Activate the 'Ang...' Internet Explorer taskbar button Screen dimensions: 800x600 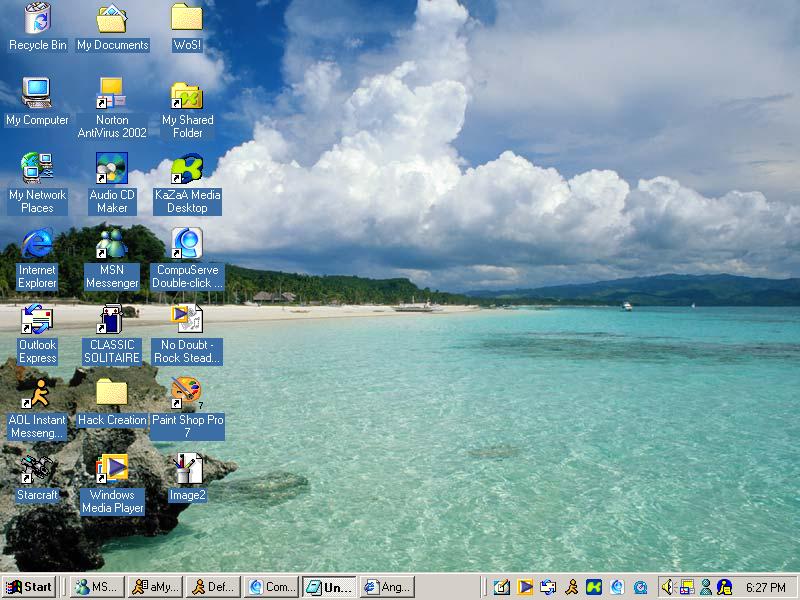click(x=387, y=587)
